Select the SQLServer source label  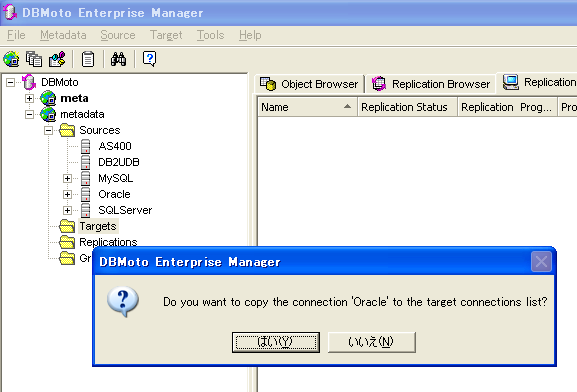[125, 210]
